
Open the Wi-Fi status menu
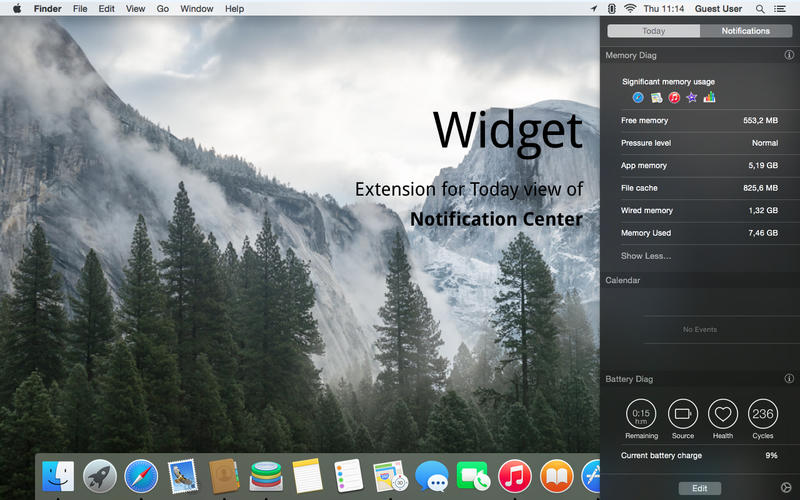629,8
